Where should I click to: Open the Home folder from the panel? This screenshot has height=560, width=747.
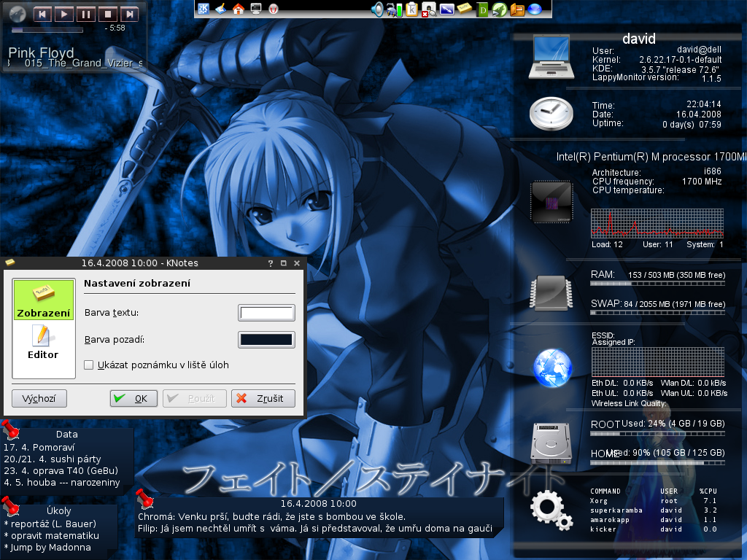(x=239, y=9)
